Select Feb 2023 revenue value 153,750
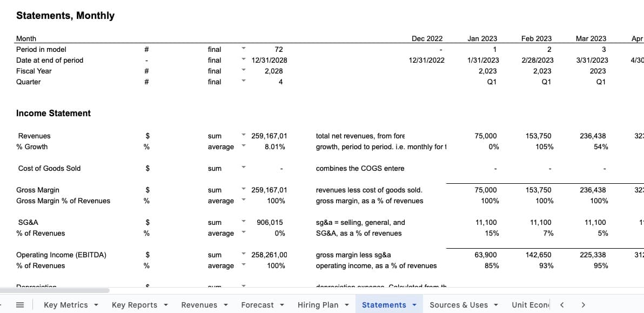644x313 pixels. click(x=538, y=136)
